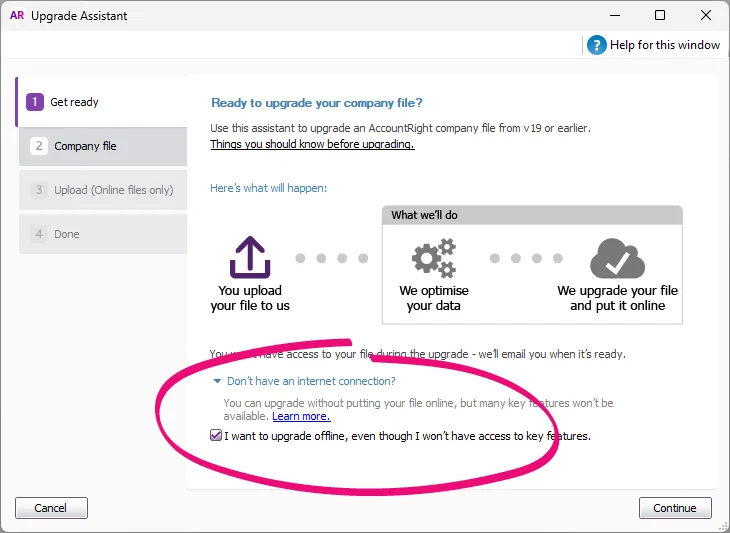Select the Upload (Online files only) step
The image size is (730, 533).
(x=103, y=190)
